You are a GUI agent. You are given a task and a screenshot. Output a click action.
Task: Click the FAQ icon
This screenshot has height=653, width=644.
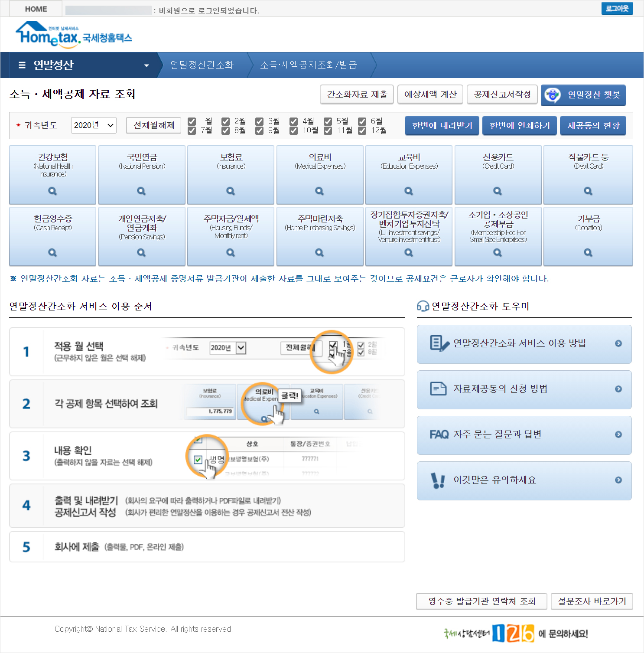coord(439,434)
